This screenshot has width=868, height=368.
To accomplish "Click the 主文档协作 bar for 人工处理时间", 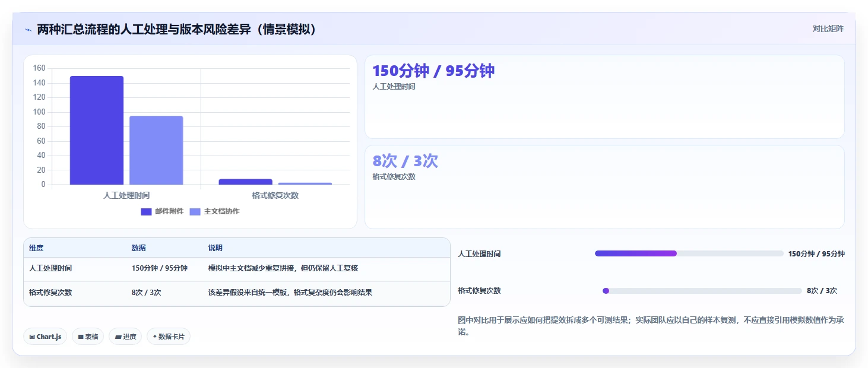I will click(x=156, y=150).
